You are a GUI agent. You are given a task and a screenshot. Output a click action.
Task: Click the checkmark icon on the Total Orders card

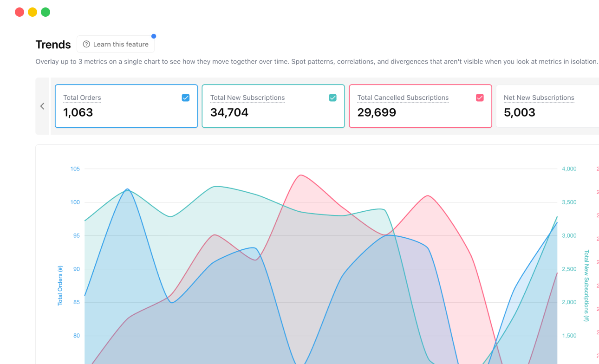point(185,97)
